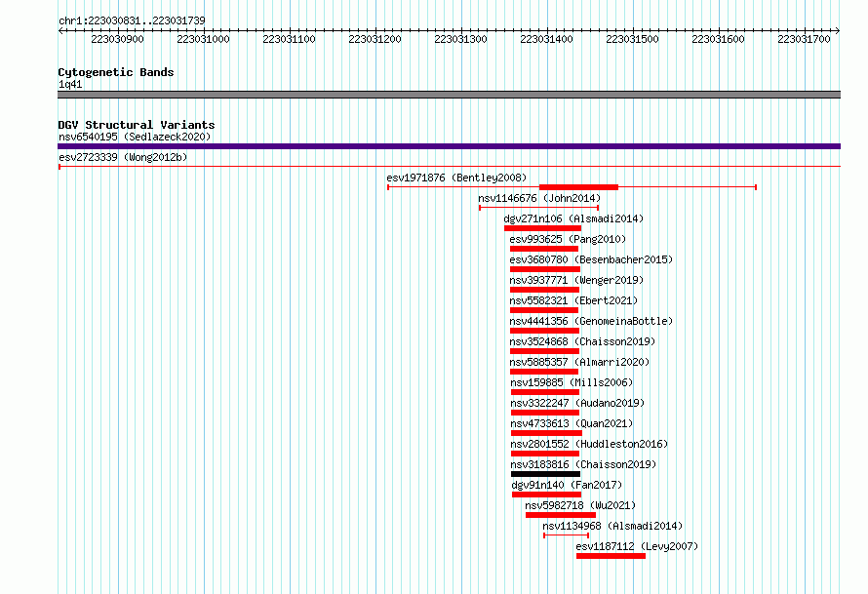Open the nsv3183816 (Chaisson2019) label
Image resolution: width=868 pixels, height=594 pixels.
(583, 464)
